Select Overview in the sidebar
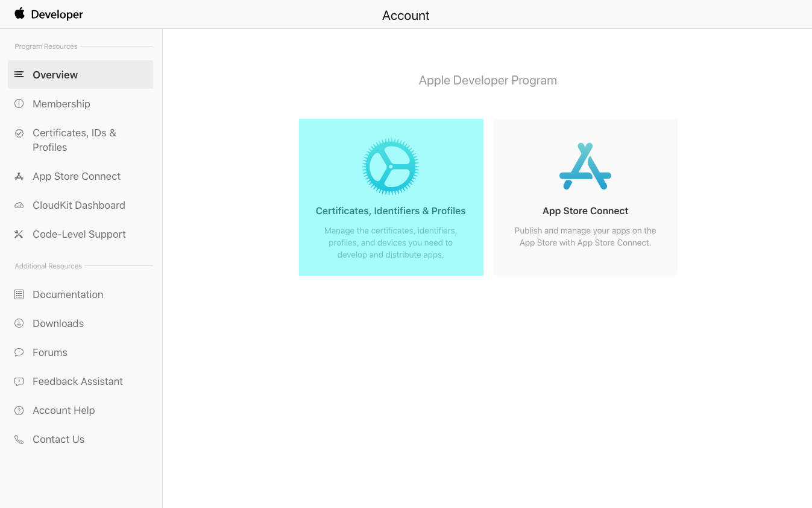 coord(55,75)
